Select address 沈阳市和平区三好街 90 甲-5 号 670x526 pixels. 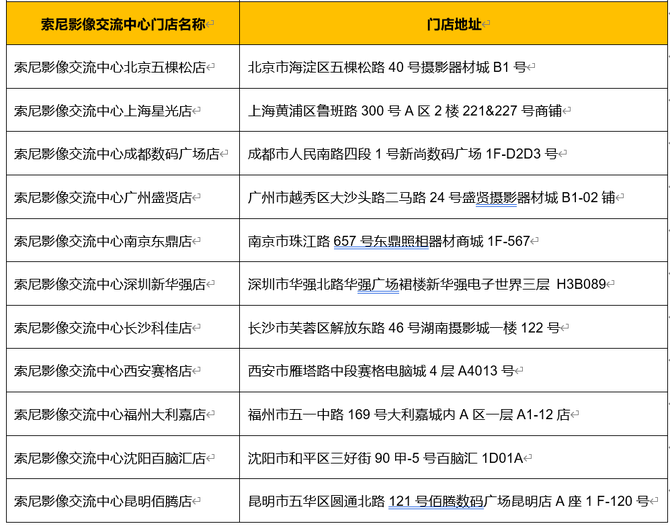coord(342,458)
